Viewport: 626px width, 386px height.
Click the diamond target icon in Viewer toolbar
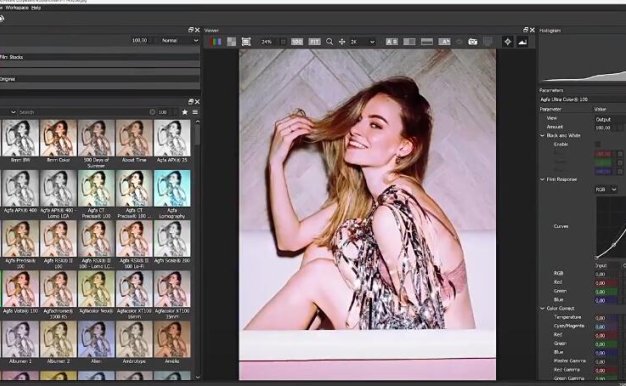(x=507, y=42)
